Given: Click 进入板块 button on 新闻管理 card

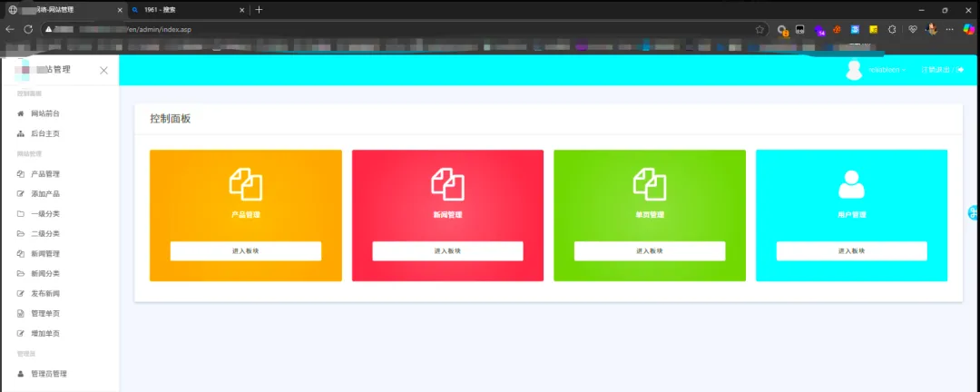Looking at the screenshot, I should pyautogui.click(x=447, y=251).
